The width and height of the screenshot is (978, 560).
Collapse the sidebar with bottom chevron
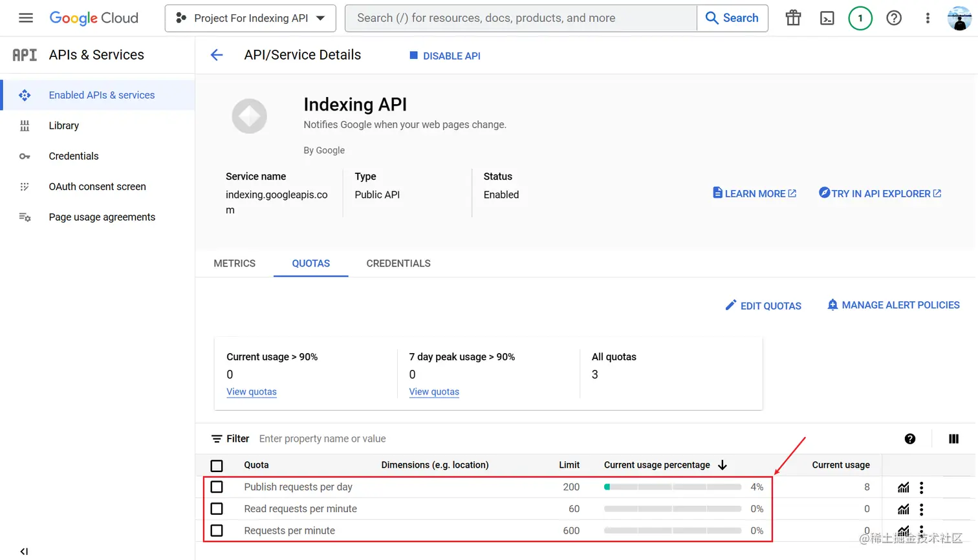click(x=24, y=551)
